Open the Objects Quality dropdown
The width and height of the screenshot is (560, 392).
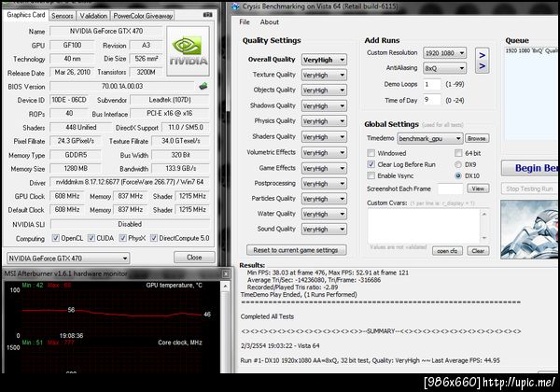[x=324, y=91]
